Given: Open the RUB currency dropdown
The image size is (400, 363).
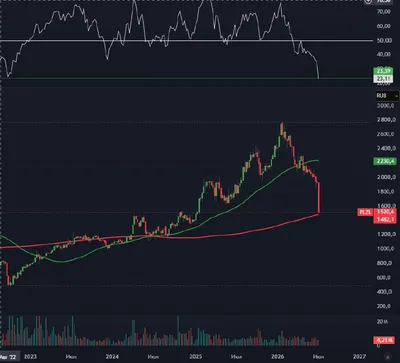Looking at the screenshot, I should (387, 96).
